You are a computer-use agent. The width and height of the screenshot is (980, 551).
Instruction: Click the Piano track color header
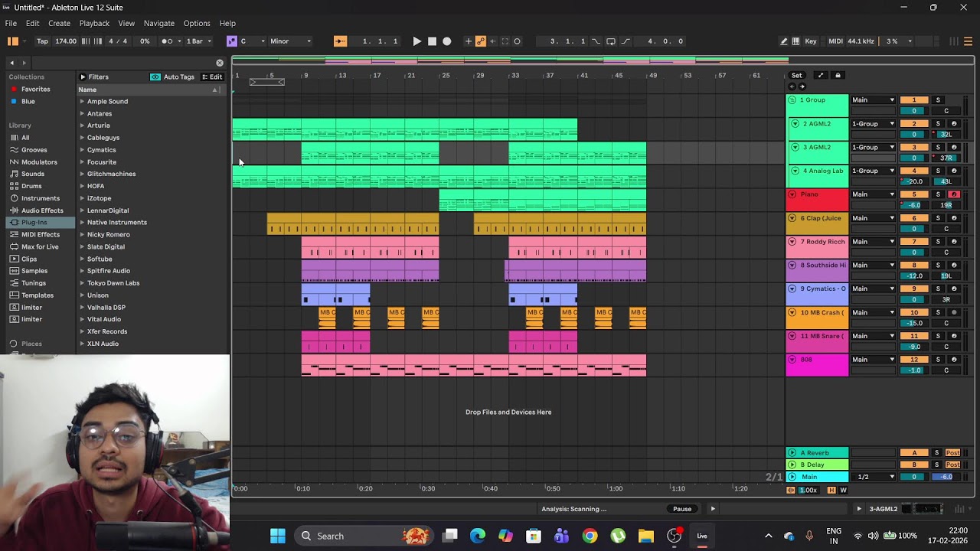pos(818,200)
